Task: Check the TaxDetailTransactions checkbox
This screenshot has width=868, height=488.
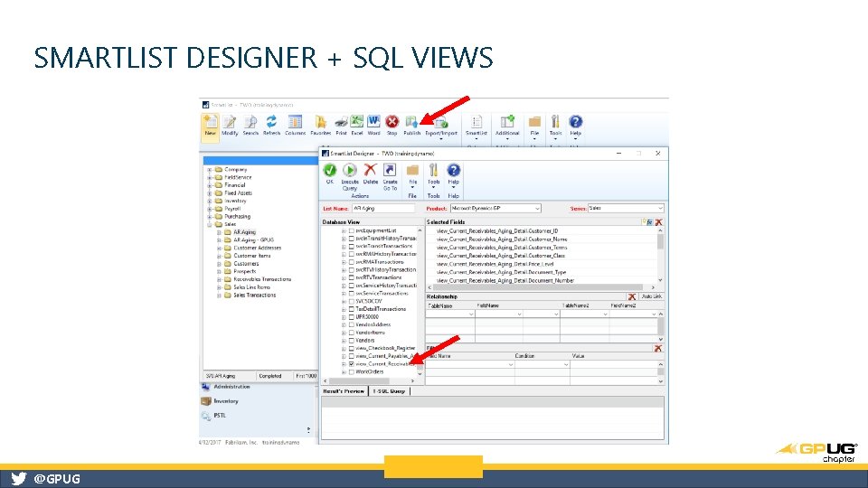Action: 351,309
